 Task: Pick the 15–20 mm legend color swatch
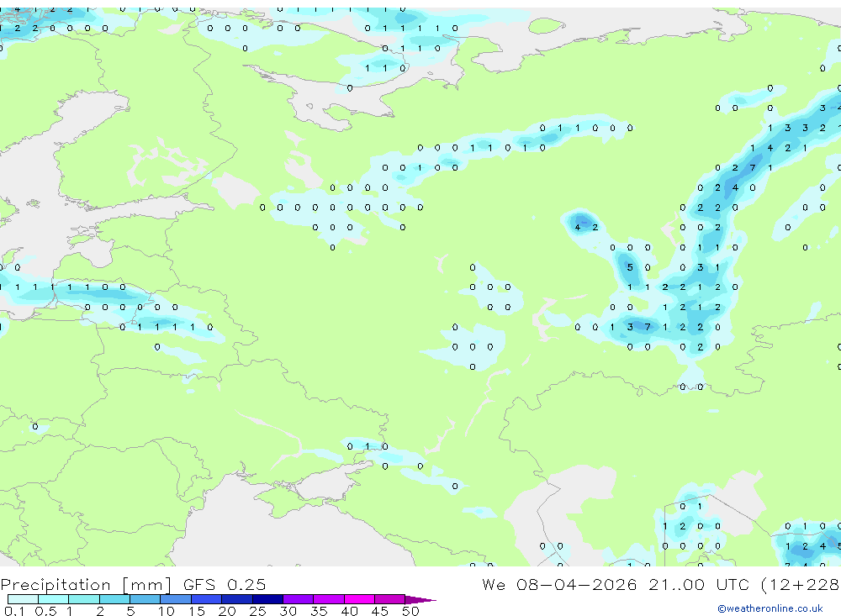point(207,599)
